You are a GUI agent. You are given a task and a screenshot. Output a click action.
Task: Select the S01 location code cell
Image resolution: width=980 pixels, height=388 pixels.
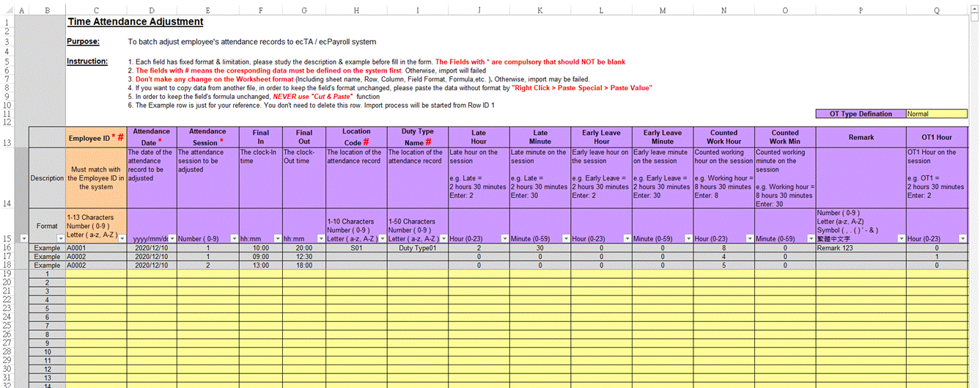[x=355, y=249]
